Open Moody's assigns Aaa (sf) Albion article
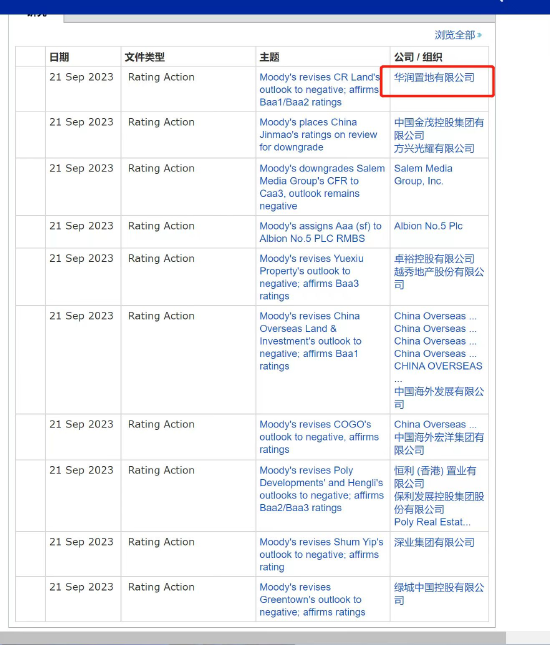Screen dimensions: 550x645 320,232
